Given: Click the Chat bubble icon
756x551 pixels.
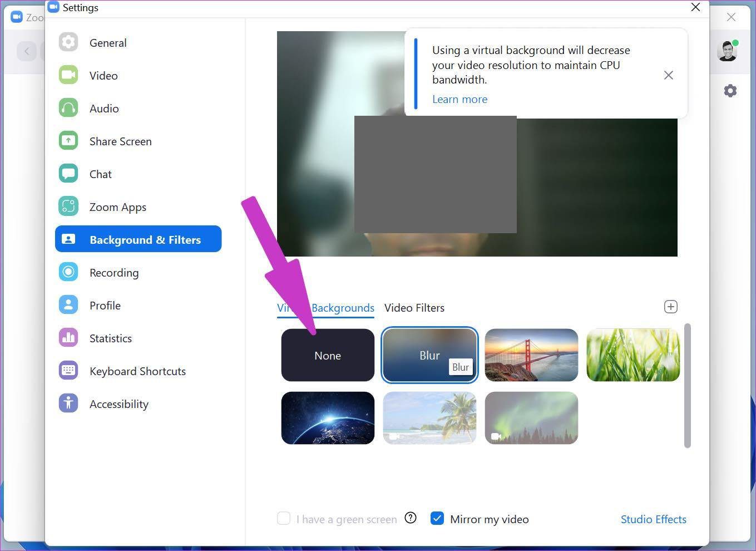Looking at the screenshot, I should click(x=68, y=174).
